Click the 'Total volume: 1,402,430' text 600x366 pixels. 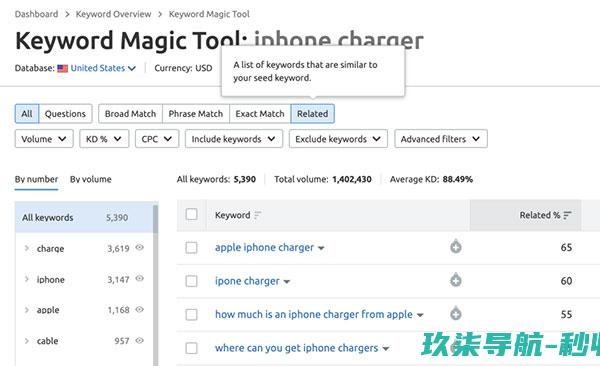point(323,179)
